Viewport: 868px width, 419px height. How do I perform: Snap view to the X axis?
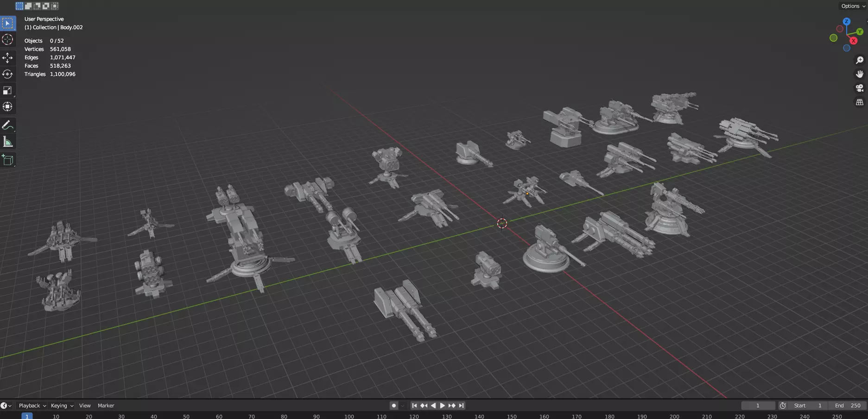point(854,41)
